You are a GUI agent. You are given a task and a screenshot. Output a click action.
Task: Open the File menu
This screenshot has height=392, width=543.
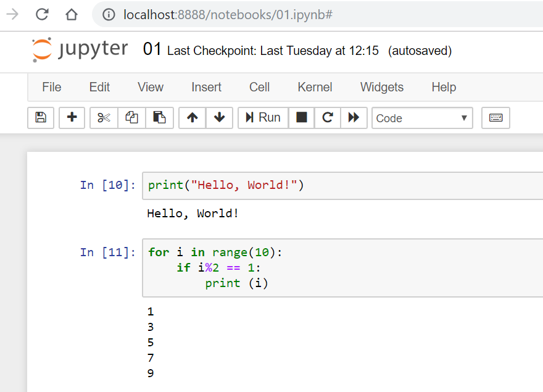coord(52,87)
